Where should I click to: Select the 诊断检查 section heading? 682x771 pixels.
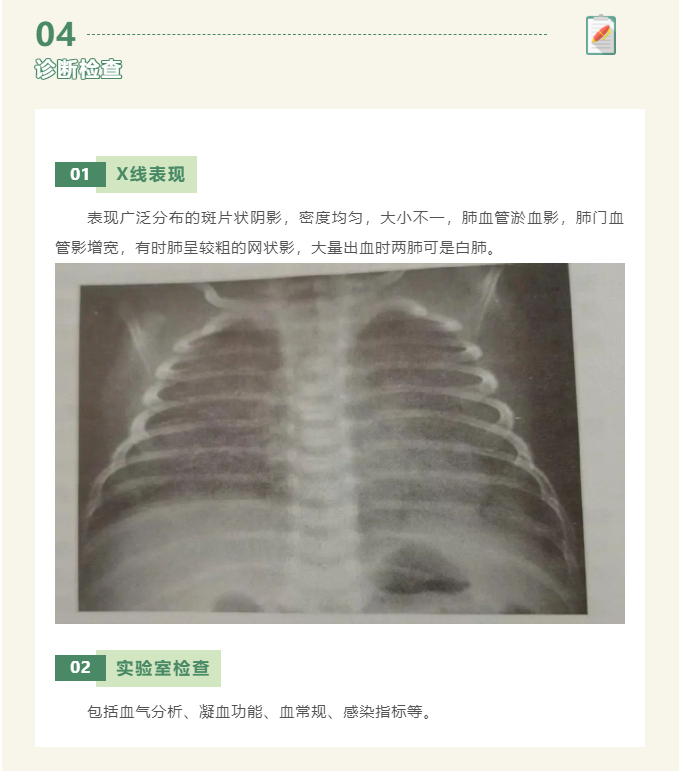pos(78,69)
